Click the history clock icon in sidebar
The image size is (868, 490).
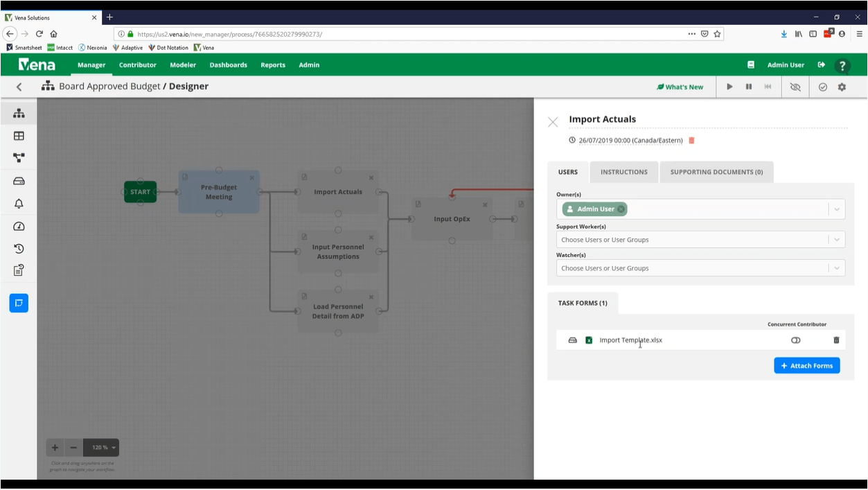point(19,249)
